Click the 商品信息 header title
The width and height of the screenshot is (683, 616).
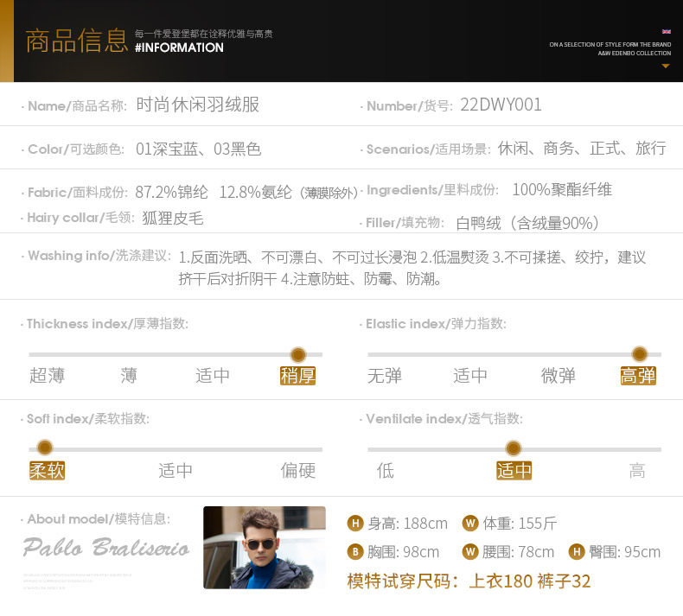[77, 41]
